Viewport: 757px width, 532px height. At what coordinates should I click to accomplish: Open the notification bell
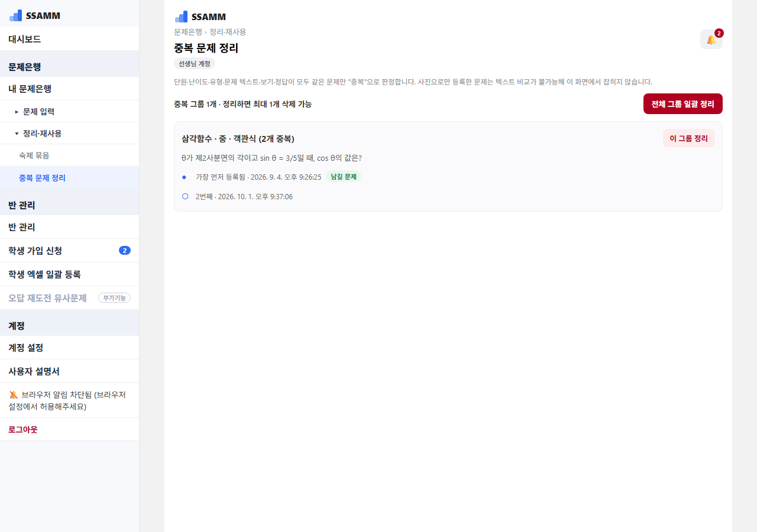click(711, 40)
